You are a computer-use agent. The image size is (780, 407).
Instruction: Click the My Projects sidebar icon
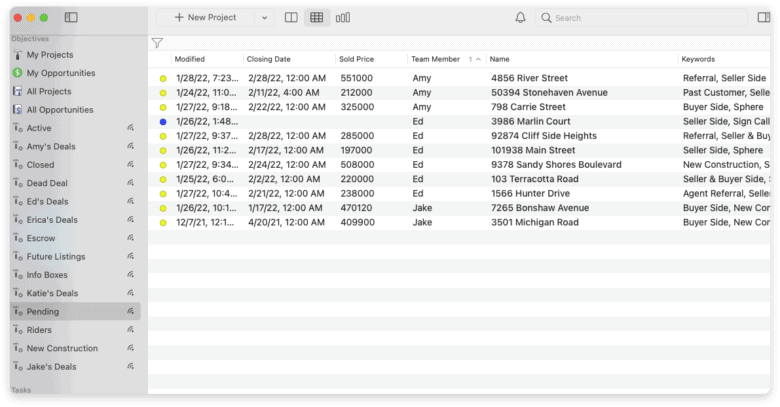point(18,55)
